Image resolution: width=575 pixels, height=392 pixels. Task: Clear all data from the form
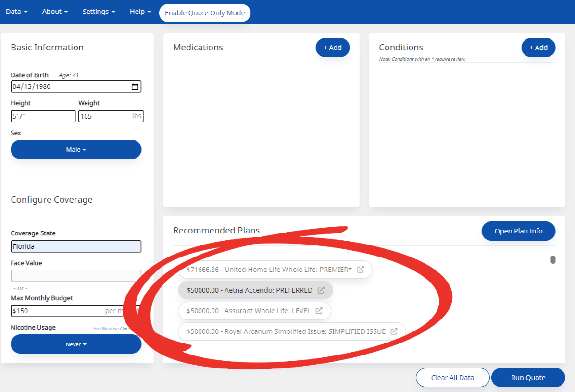pos(452,378)
